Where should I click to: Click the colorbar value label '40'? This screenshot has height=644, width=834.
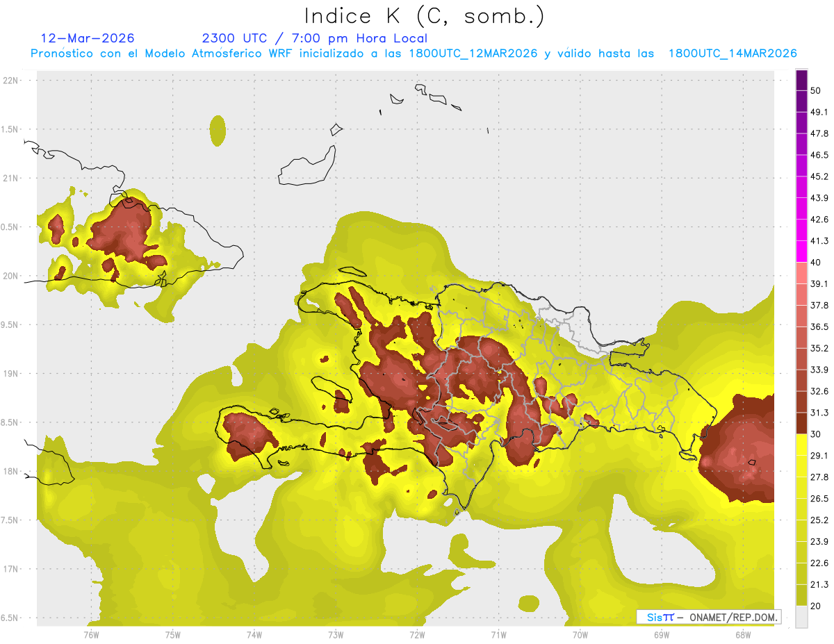816,262
